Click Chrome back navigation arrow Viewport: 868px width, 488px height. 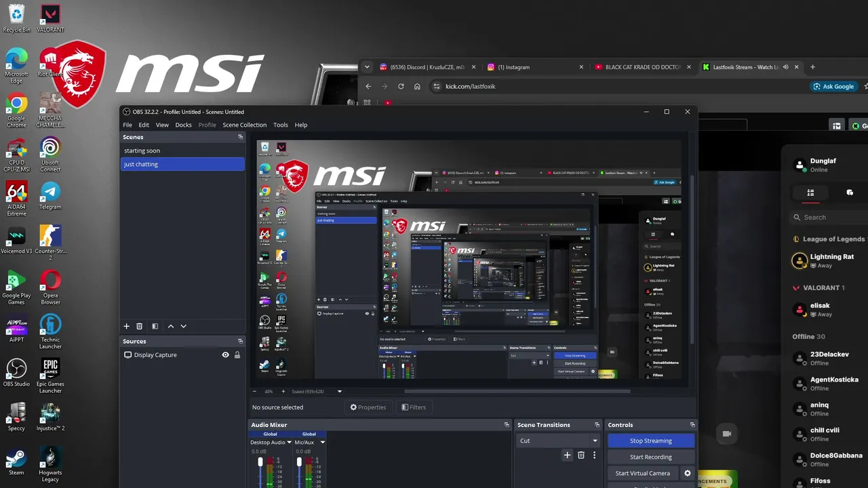[x=368, y=86]
